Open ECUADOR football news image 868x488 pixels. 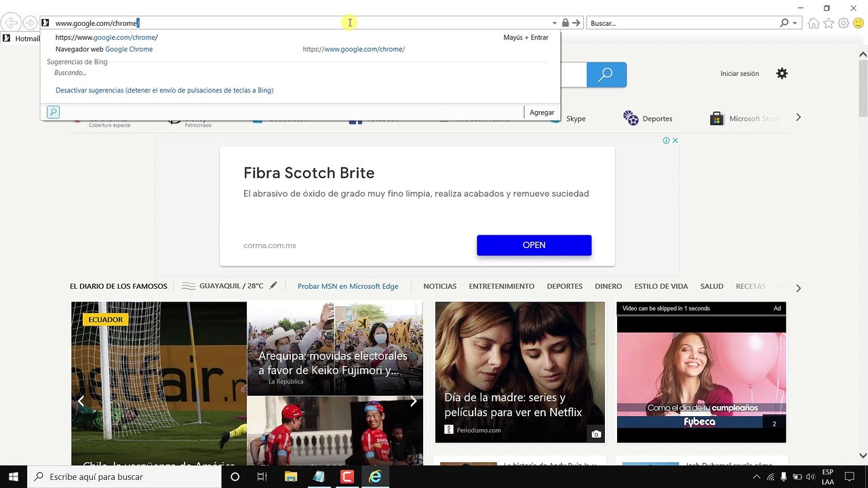(159, 384)
